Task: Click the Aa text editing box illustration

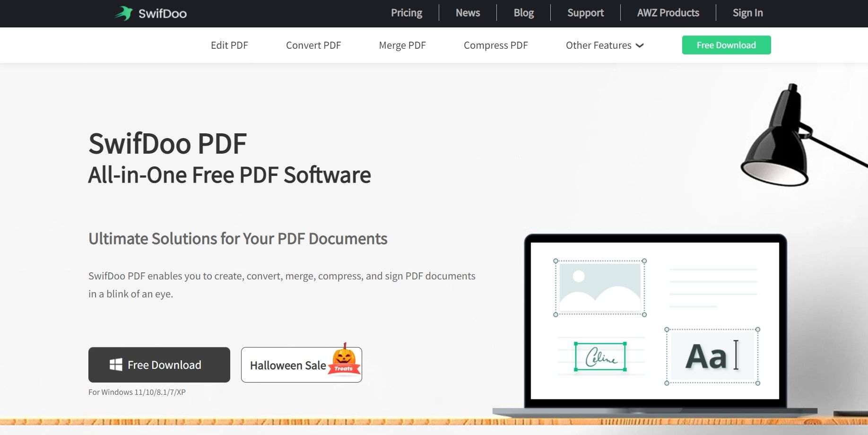Action: [712, 356]
